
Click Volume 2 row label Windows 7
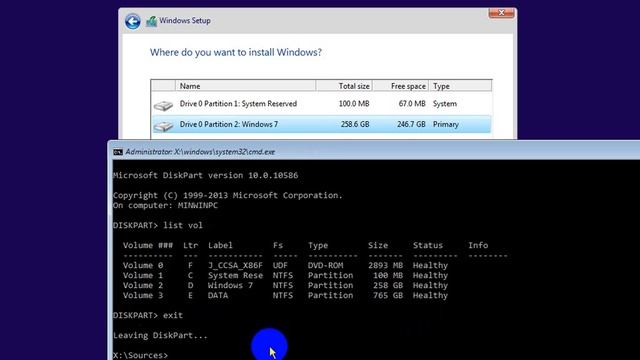point(230,285)
